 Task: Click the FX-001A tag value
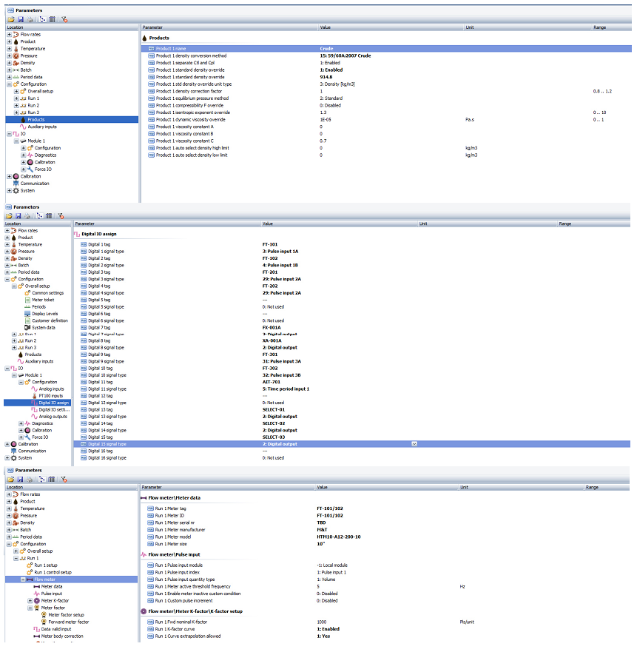point(272,327)
